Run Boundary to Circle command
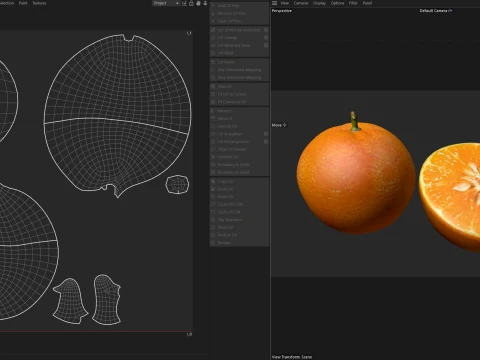The height and width of the screenshot is (360, 480). (239, 165)
